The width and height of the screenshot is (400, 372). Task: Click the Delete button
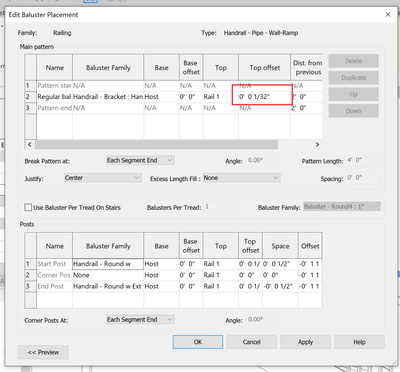coord(354,61)
